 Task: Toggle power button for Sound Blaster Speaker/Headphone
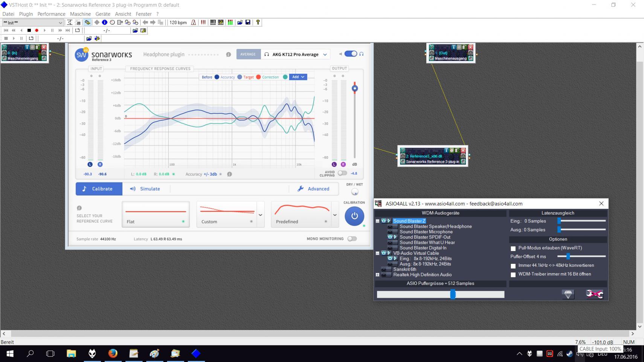[390, 227]
